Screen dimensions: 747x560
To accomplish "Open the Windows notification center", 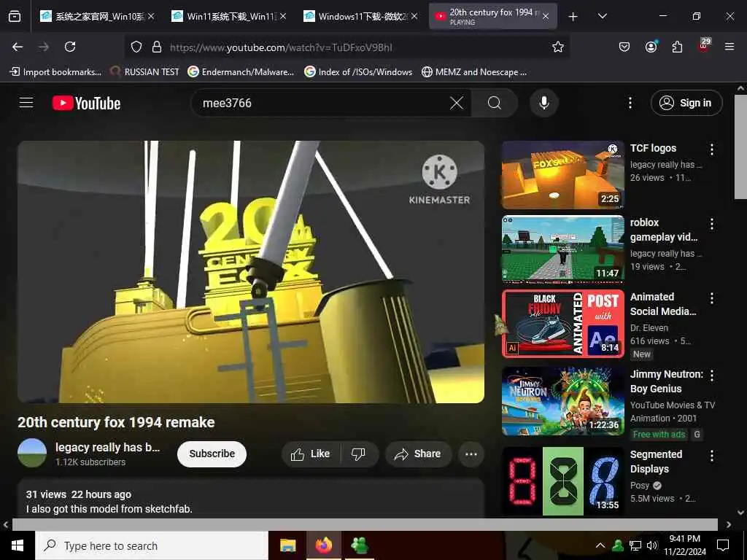I will click(723, 545).
